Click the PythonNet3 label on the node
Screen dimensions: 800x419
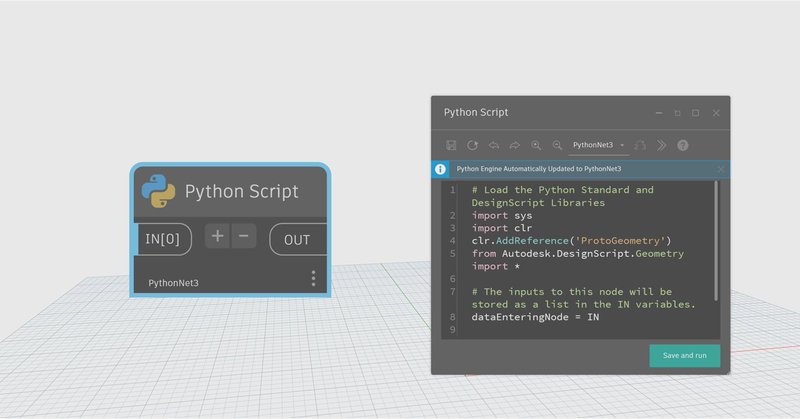[173, 283]
